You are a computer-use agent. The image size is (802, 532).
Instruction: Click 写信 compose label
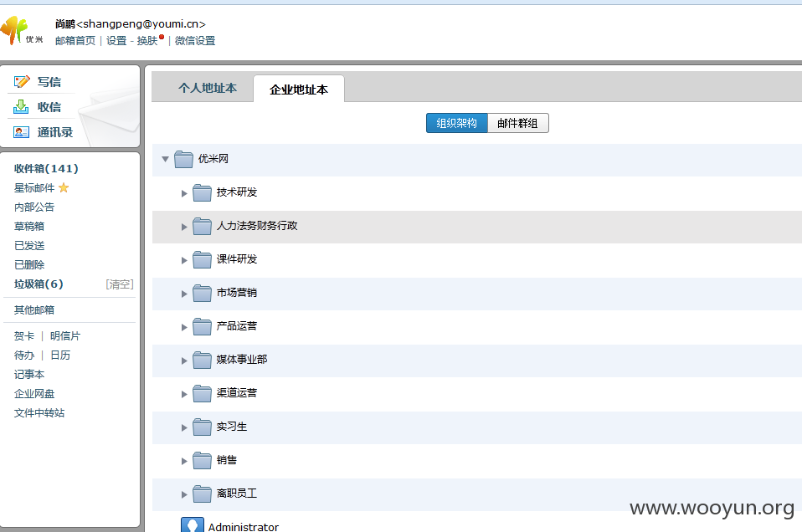[49, 82]
